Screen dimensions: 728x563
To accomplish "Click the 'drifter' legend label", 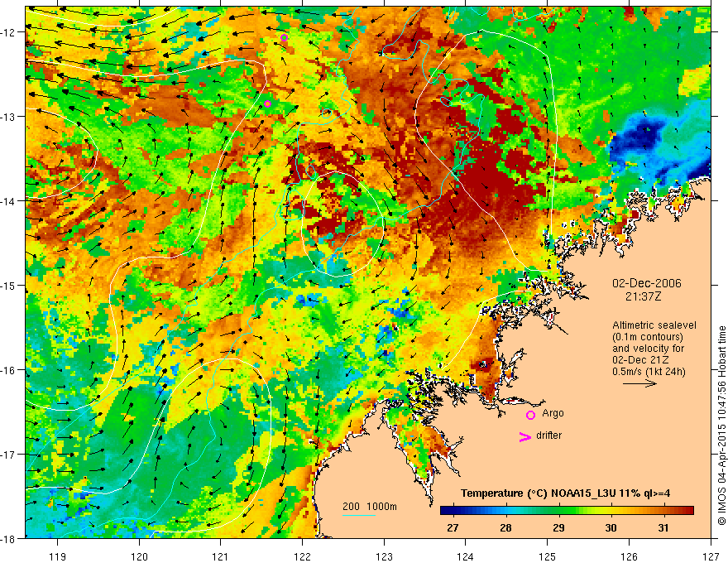I will click(x=548, y=435).
